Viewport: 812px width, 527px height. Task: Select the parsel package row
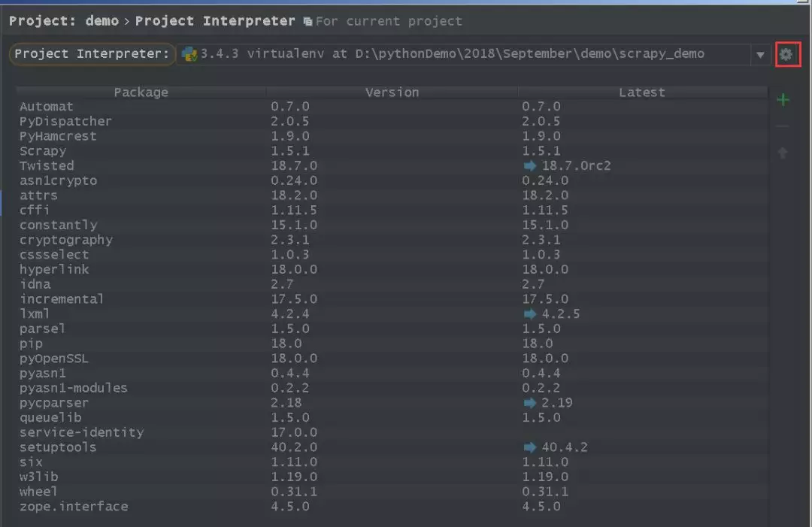tap(392, 329)
